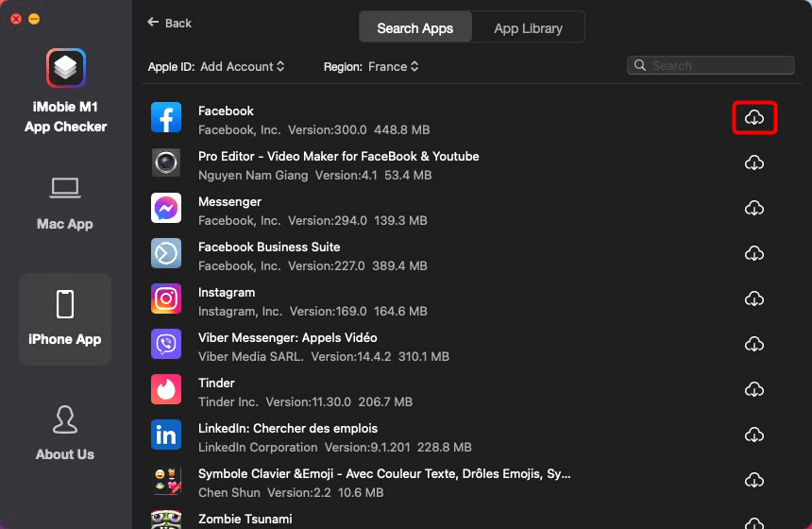Go Back to the previous screen
The image size is (812, 529).
click(x=169, y=23)
